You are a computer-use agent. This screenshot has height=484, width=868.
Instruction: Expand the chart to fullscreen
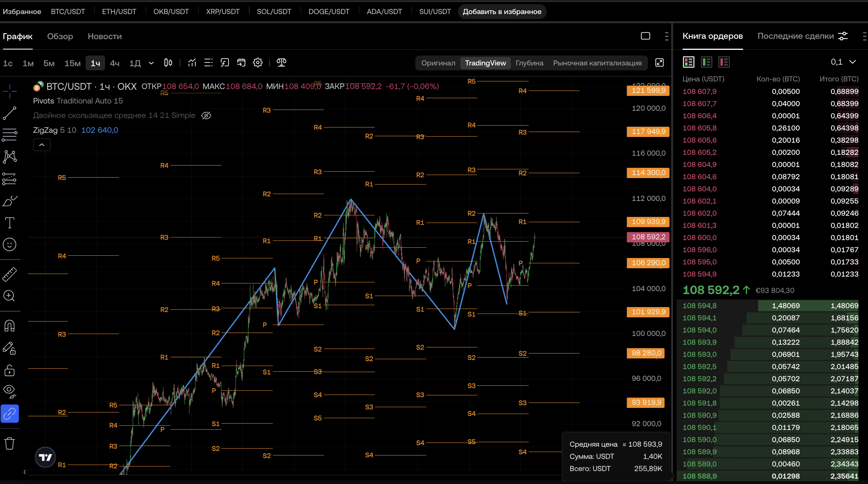pos(659,63)
